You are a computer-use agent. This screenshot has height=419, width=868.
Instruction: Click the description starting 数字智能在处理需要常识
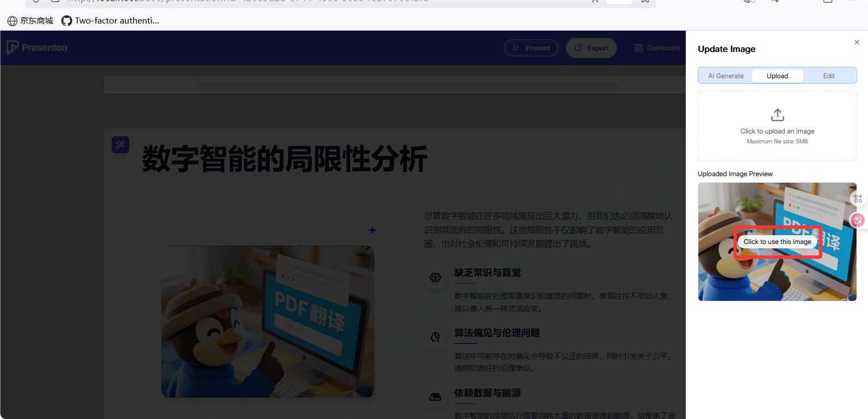coord(563,302)
